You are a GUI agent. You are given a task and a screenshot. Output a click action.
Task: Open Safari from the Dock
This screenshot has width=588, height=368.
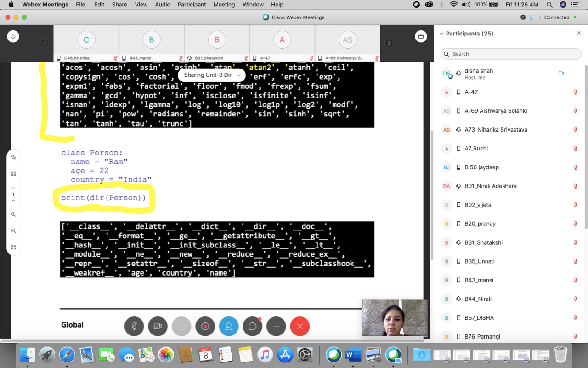point(67,355)
